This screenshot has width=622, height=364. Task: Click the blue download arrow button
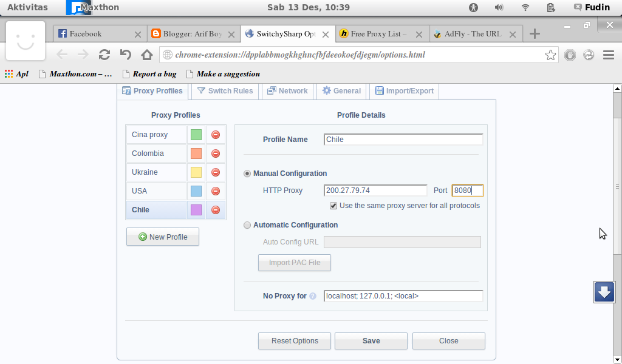[x=604, y=292]
